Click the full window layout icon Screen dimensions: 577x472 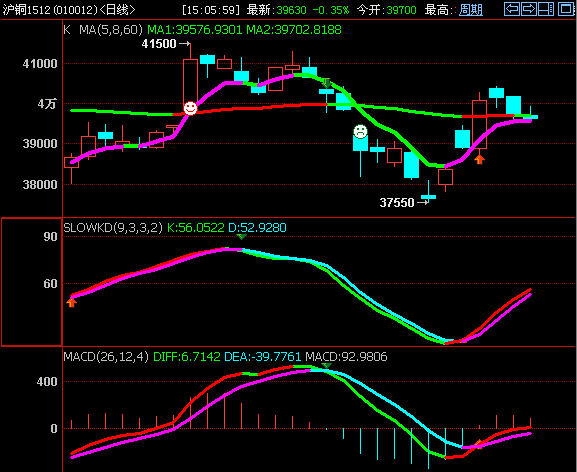tap(566, 9)
